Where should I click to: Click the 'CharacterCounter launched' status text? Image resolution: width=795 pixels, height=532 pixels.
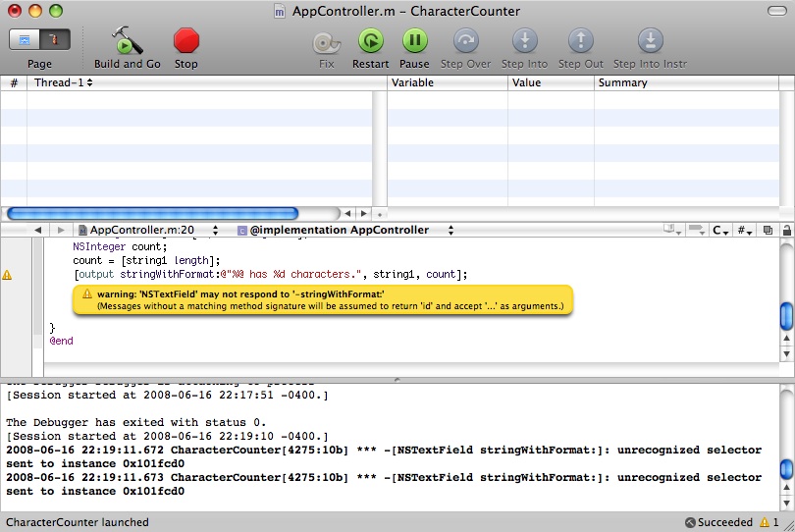[x=78, y=522]
